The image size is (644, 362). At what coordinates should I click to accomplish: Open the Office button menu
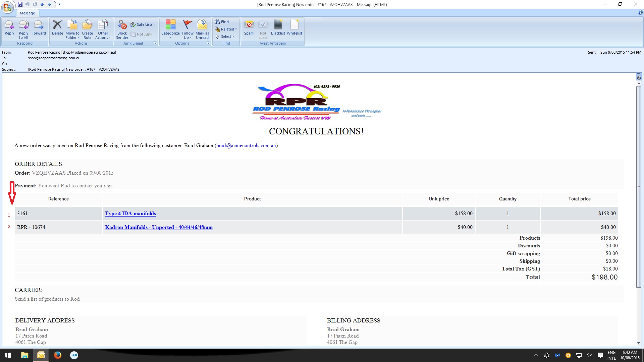(7, 7)
